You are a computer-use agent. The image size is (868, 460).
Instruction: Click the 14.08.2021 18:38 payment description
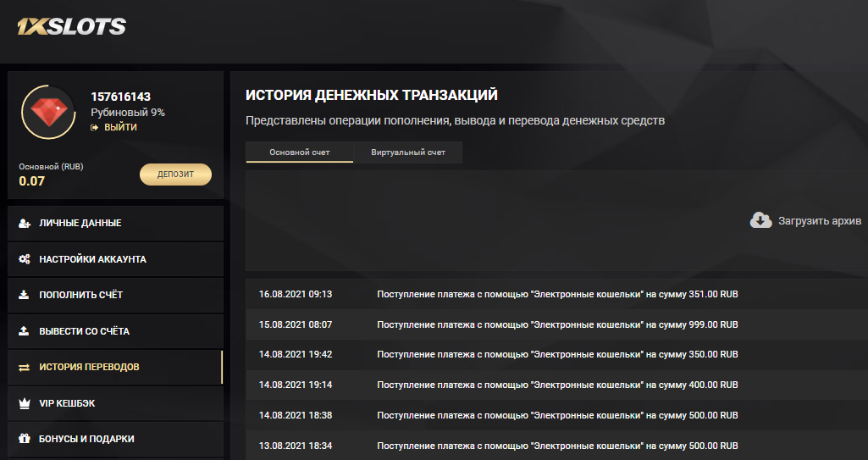(x=557, y=415)
